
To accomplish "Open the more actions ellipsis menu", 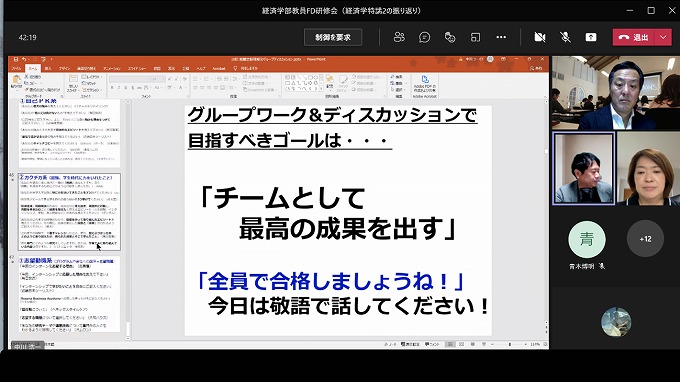I will coord(501,37).
